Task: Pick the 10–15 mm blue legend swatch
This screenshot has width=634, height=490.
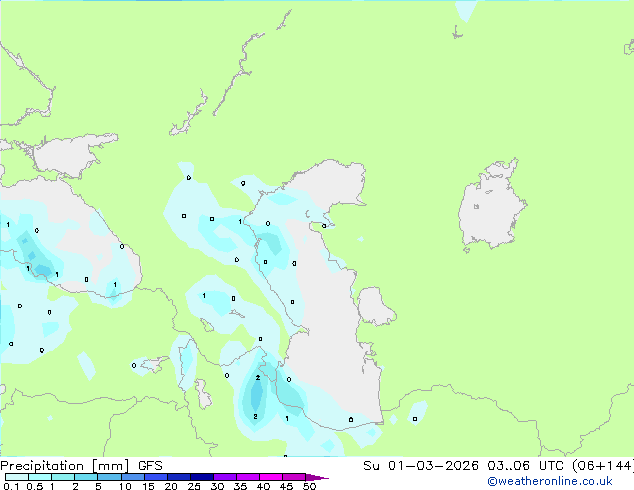Action: click(x=133, y=477)
